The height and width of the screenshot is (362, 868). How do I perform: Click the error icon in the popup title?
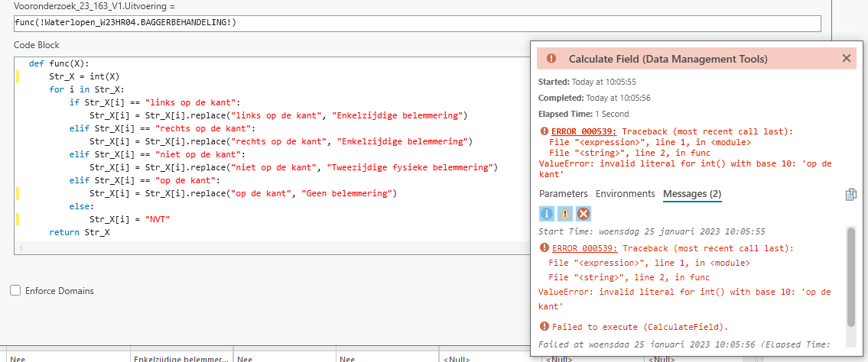[x=551, y=59]
